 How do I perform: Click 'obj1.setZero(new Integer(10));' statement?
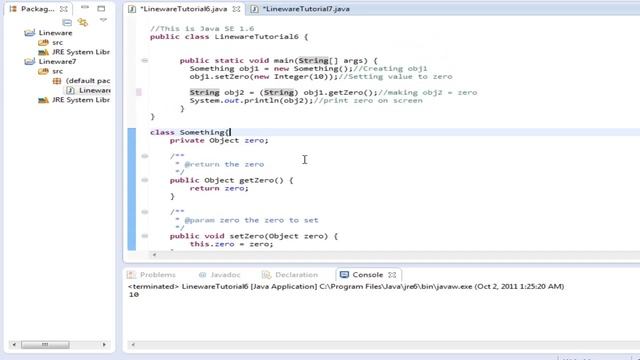click(x=264, y=77)
